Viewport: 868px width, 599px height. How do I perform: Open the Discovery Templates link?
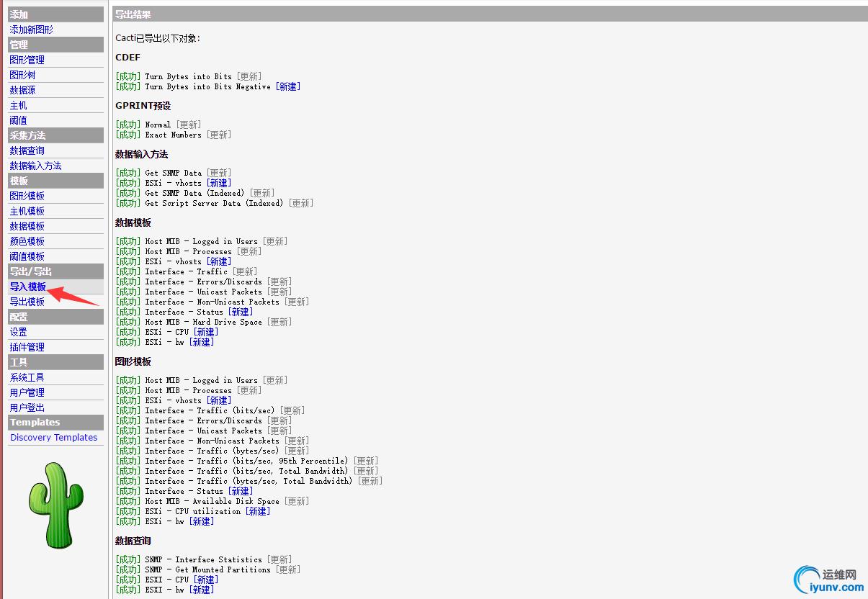tap(53, 438)
